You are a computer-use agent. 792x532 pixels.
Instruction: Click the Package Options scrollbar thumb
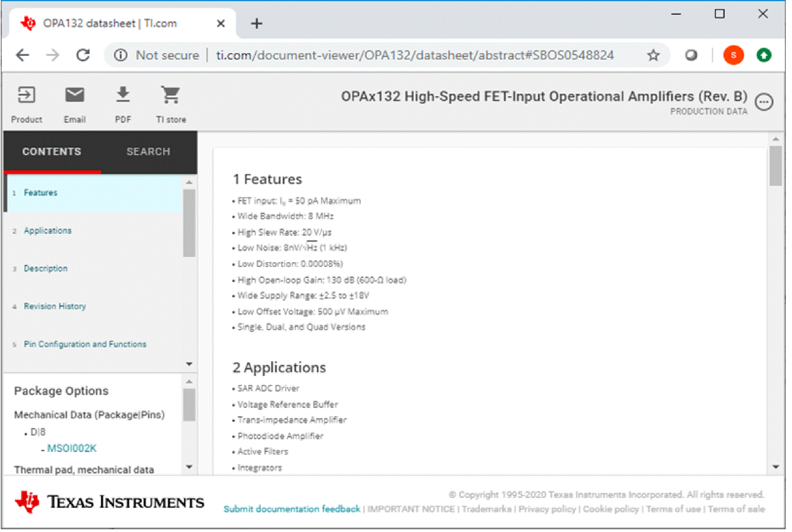189,405
